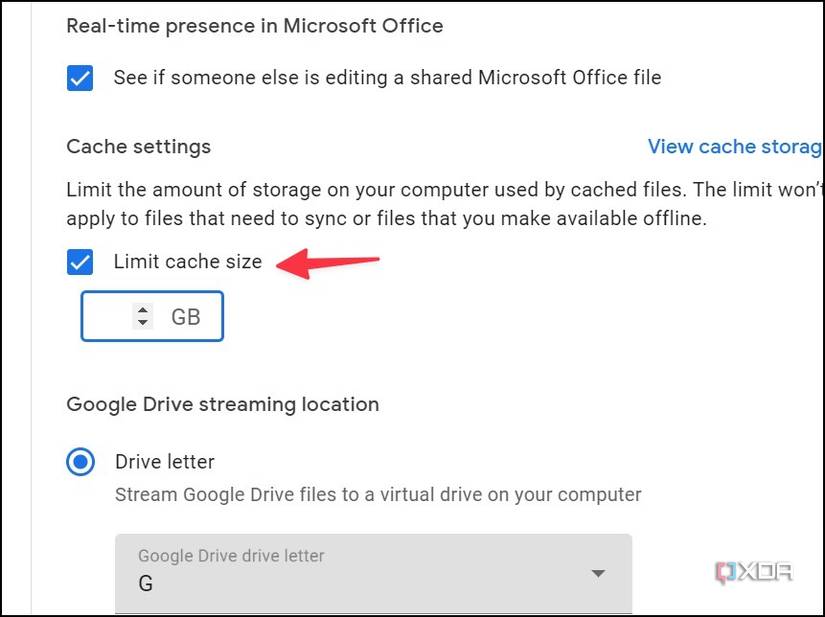Click the "Limit cache size" label text
The width and height of the screenshot is (825, 617).
(188, 263)
